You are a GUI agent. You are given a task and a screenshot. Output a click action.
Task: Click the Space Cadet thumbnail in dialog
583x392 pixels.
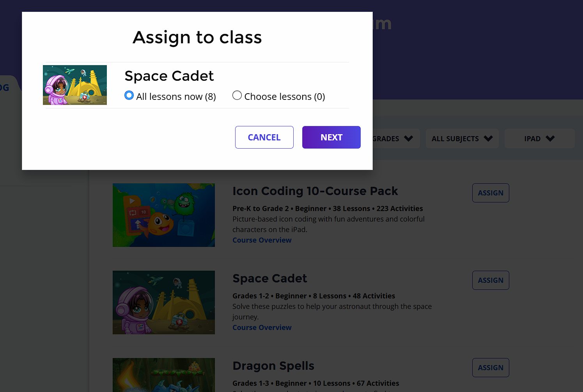pos(75,85)
